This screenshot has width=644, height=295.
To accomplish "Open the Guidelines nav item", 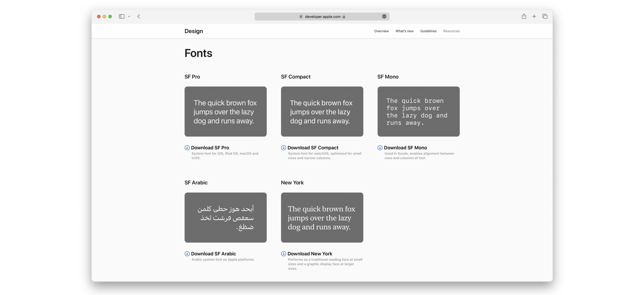I will 429,31.
